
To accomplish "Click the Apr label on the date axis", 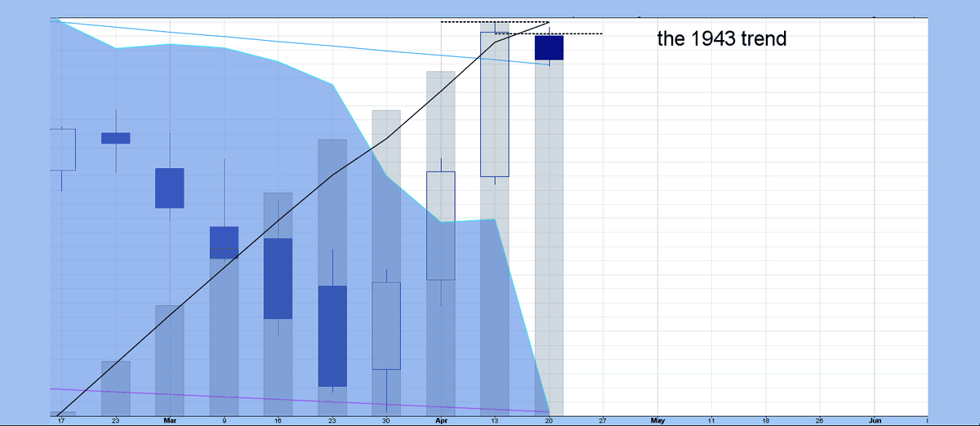I will (441, 420).
